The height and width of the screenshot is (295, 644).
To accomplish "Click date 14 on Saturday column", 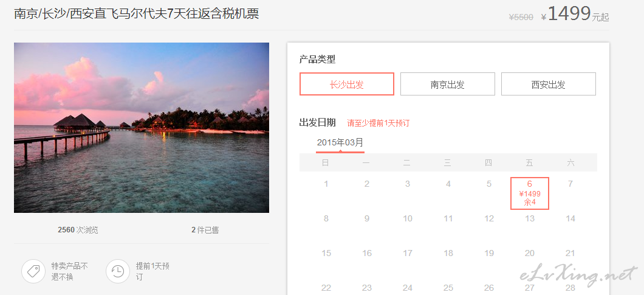I will (x=570, y=218).
